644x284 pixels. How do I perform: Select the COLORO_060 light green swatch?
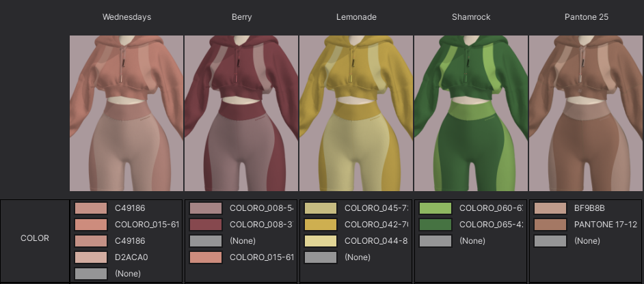435,208
